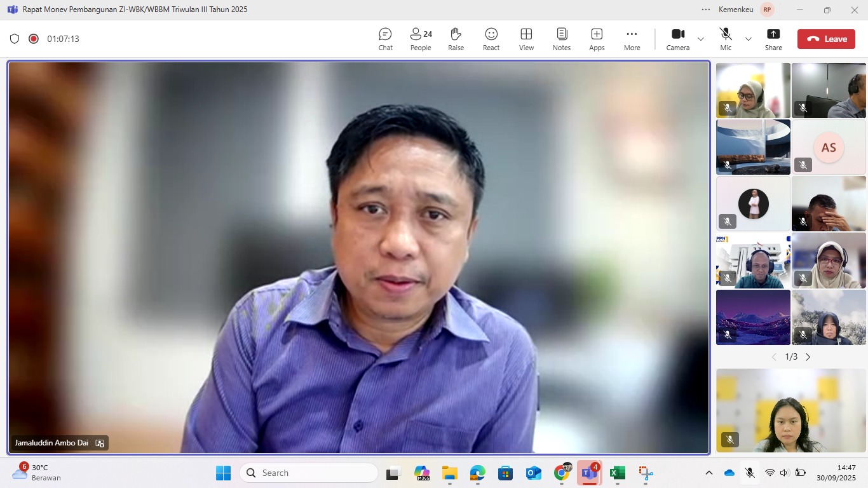Go to next participant gallery page
Image resolution: width=868 pixels, height=488 pixels.
tap(808, 357)
